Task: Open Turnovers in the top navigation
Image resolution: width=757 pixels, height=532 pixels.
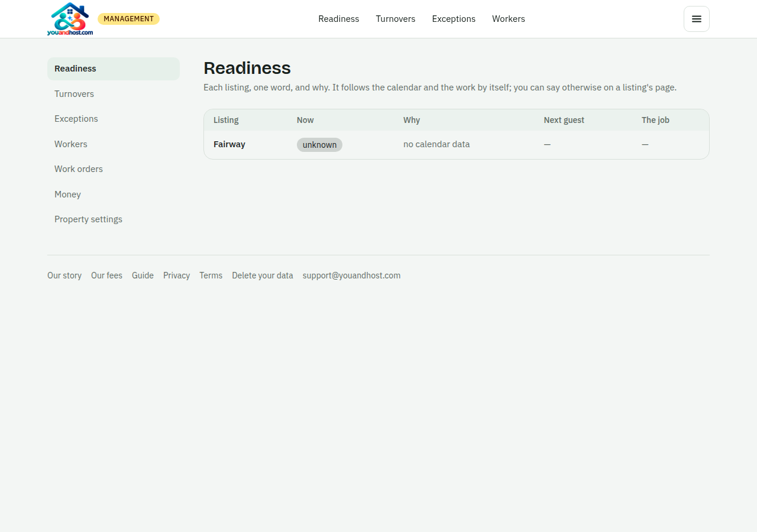Action: point(396,19)
